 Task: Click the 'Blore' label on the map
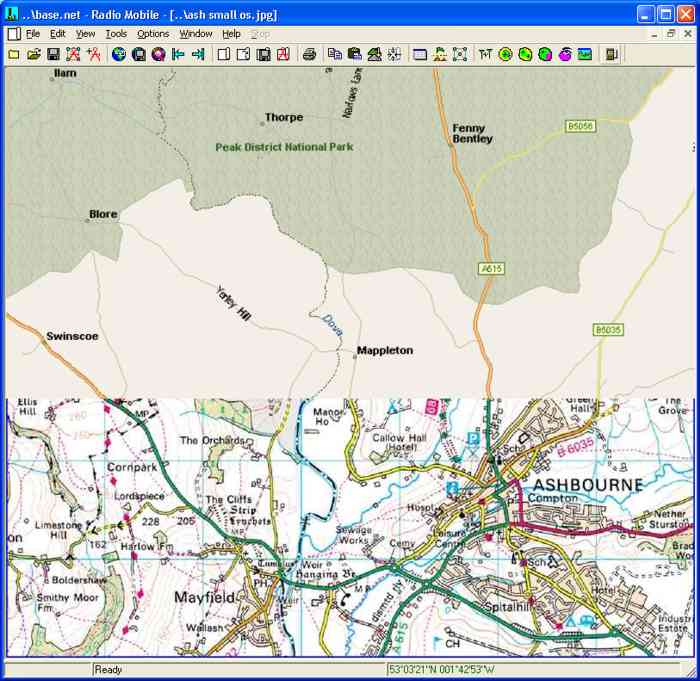(103, 214)
